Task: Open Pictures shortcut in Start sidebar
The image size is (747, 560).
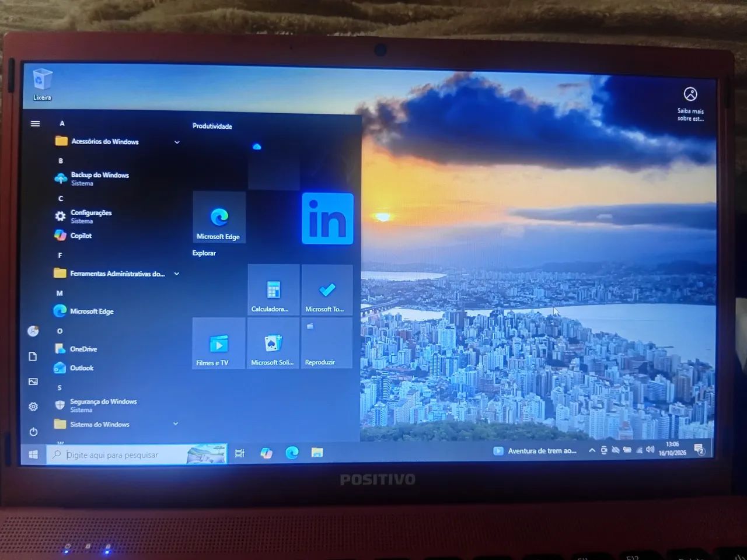Action: click(x=33, y=381)
